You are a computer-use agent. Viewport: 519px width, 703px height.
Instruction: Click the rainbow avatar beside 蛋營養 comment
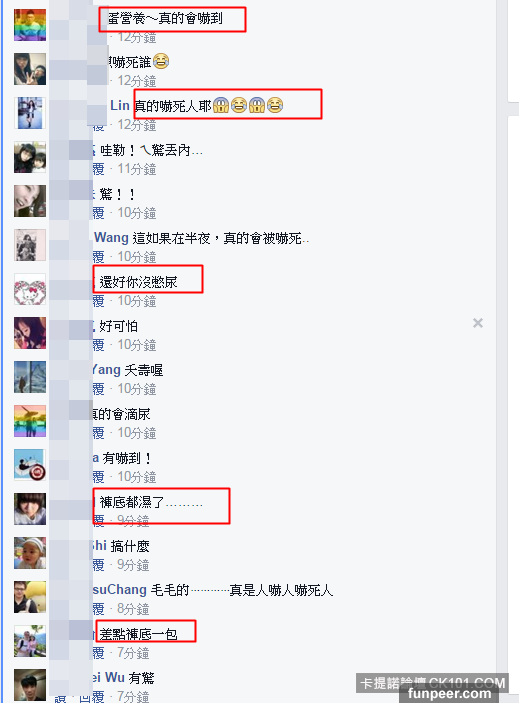click(x=30, y=25)
